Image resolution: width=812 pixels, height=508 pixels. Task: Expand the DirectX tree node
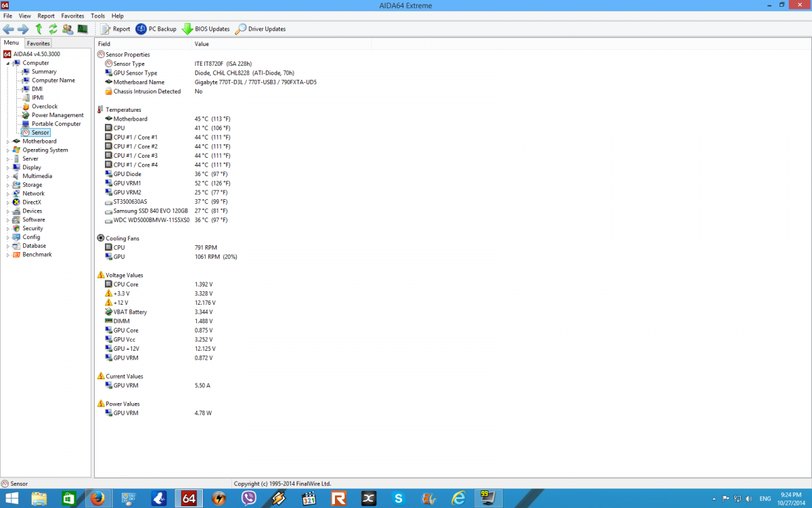pos(8,203)
